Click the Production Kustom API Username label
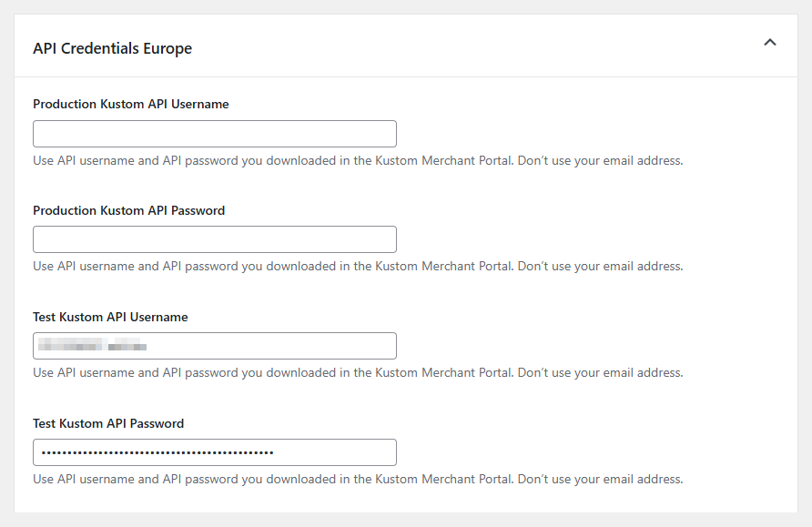Image resolution: width=812 pixels, height=527 pixels. point(131,105)
